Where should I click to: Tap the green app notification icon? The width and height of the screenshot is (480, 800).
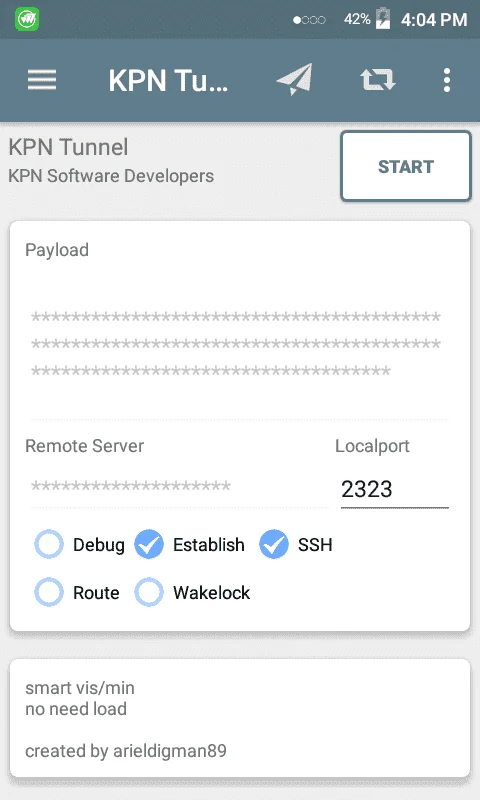point(27,19)
